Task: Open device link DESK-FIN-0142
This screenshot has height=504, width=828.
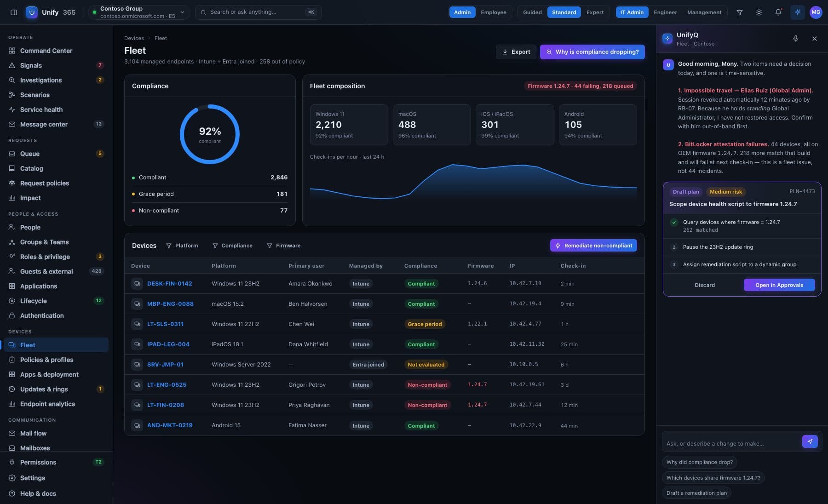Action: pyautogui.click(x=170, y=284)
